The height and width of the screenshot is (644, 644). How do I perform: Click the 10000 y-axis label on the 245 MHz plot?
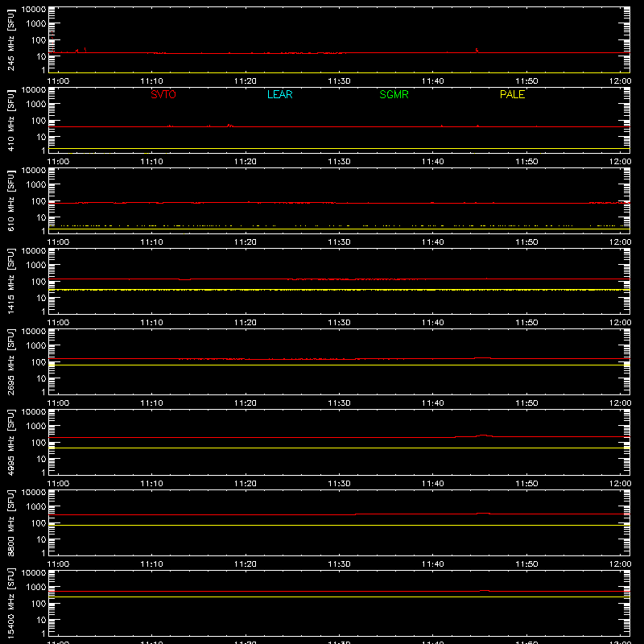(x=34, y=10)
